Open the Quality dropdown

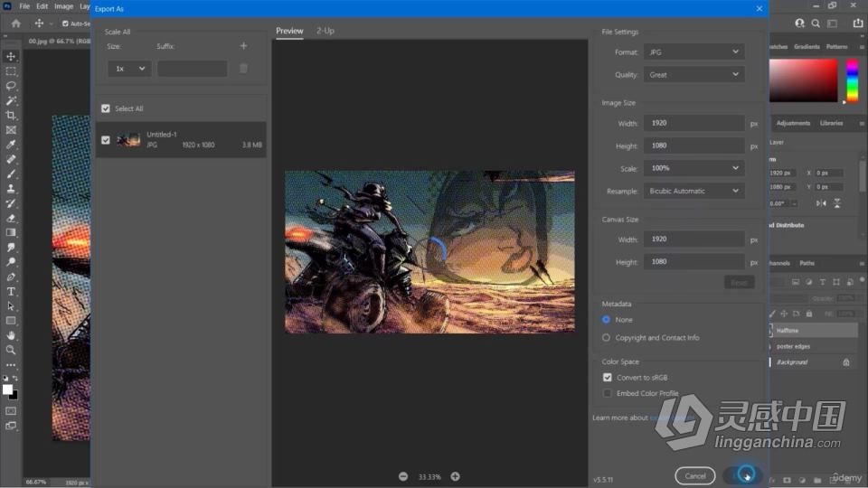(693, 75)
